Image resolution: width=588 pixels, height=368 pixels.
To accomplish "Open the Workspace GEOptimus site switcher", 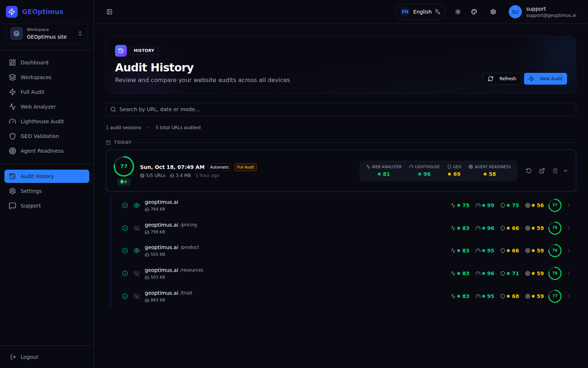I will [x=47, y=33].
